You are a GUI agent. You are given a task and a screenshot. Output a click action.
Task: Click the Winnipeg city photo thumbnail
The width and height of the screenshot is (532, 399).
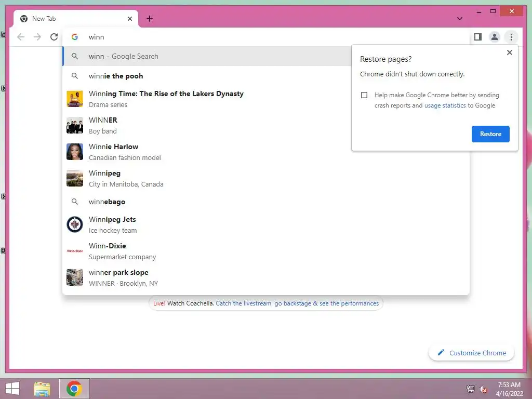point(75,178)
